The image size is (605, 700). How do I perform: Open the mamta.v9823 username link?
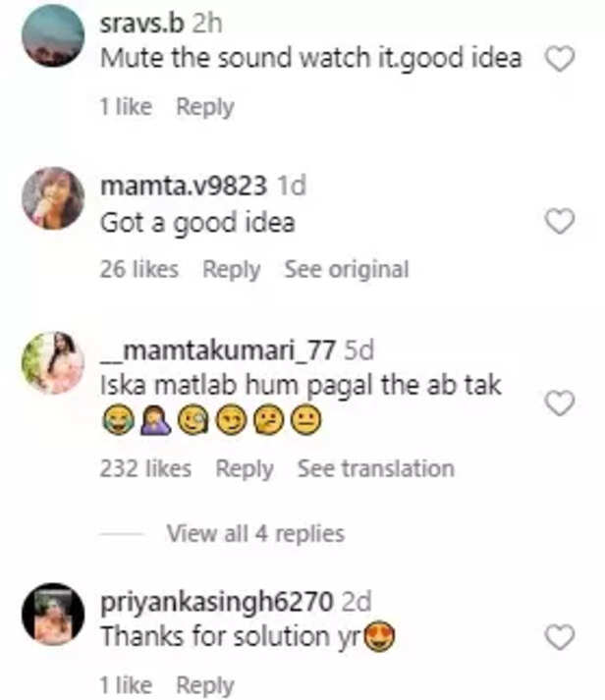(x=184, y=187)
